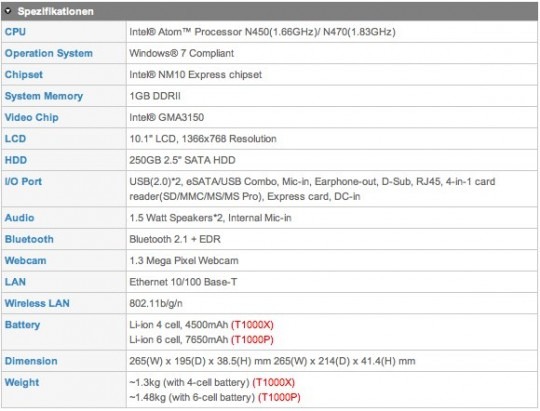Click the Bluetooth row label
Image resolution: width=540 pixels, height=411 pixels.
(x=29, y=239)
